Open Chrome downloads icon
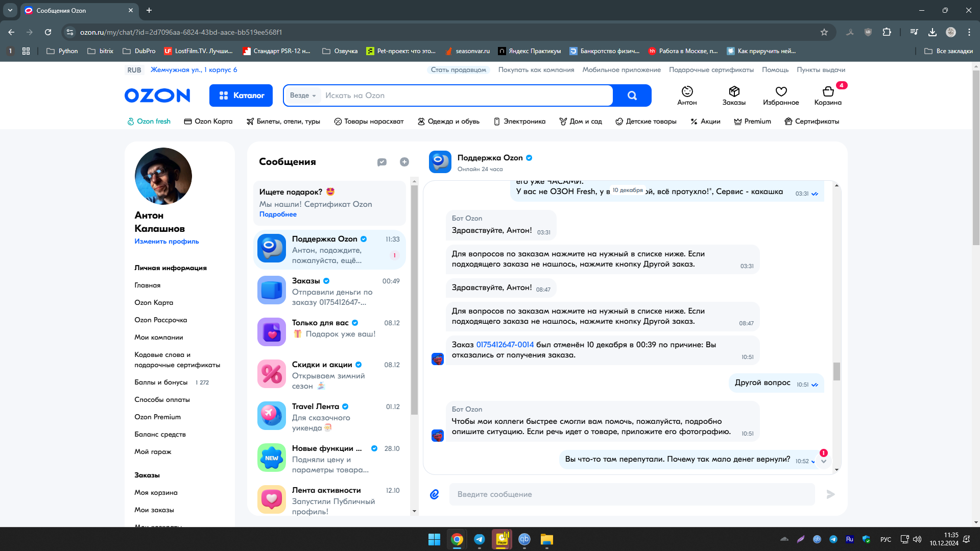This screenshot has width=980, height=551. point(933,32)
